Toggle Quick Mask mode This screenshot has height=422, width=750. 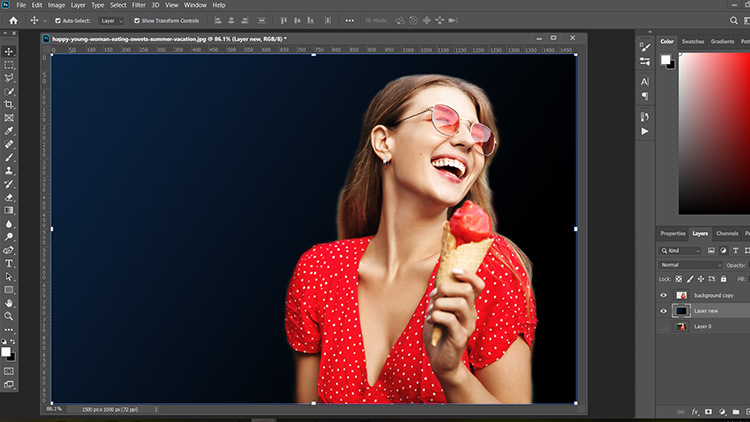click(x=9, y=371)
